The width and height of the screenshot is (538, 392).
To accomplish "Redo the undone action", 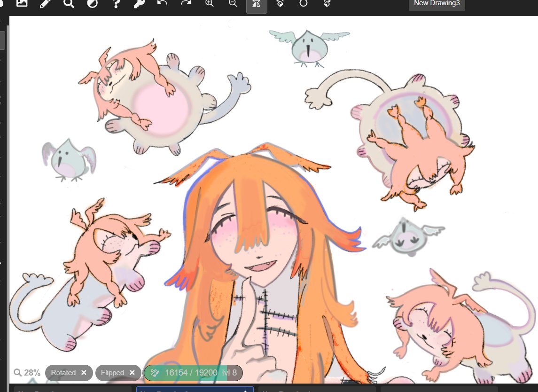I will click(186, 3).
